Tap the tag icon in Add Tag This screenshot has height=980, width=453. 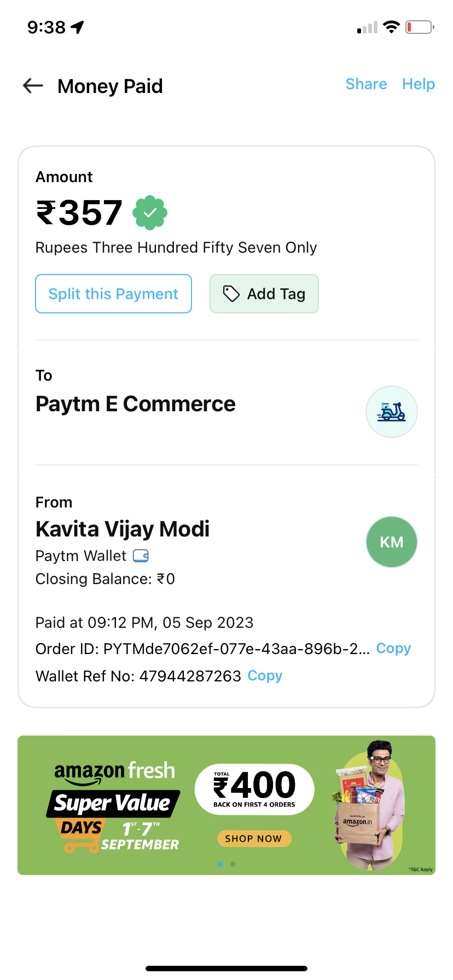[x=231, y=294]
